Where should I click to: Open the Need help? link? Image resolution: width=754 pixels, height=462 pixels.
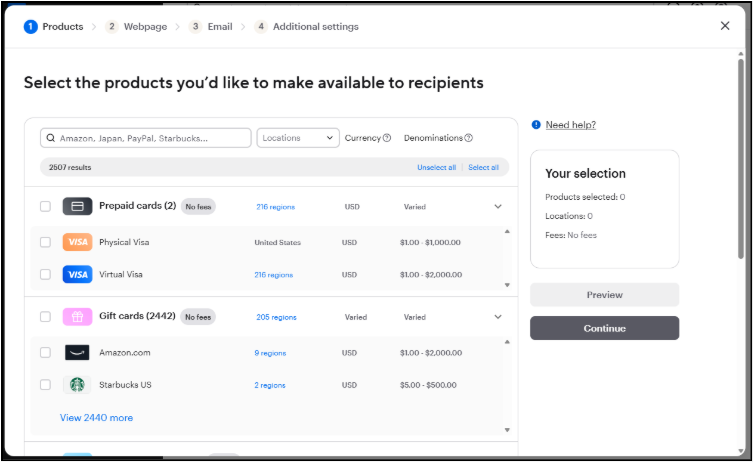pos(570,125)
